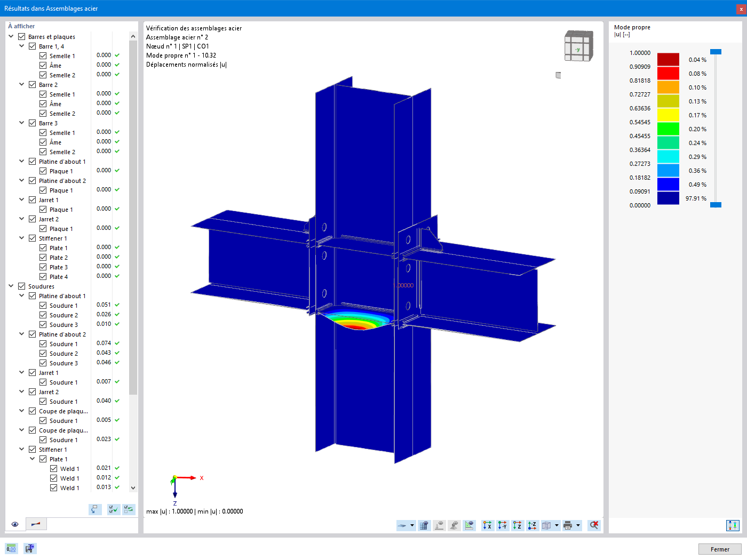Select the yellow legend color swatch

click(668, 115)
